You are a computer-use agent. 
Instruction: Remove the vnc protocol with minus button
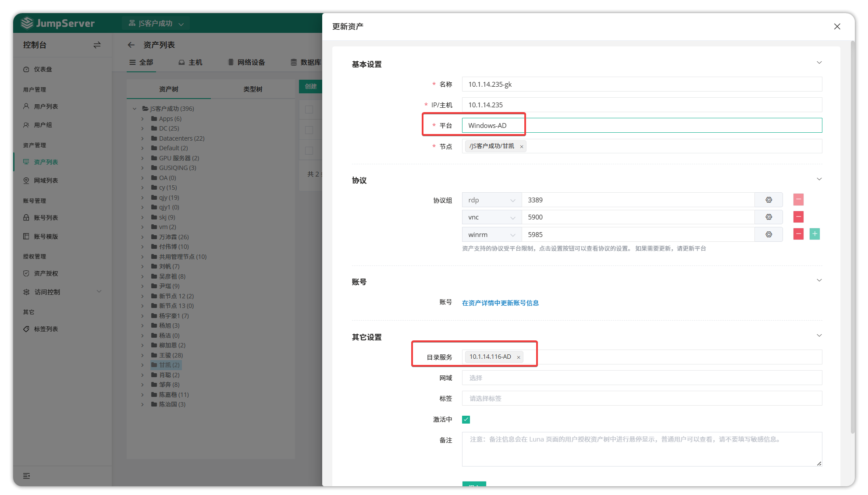pyautogui.click(x=798, y=217)
